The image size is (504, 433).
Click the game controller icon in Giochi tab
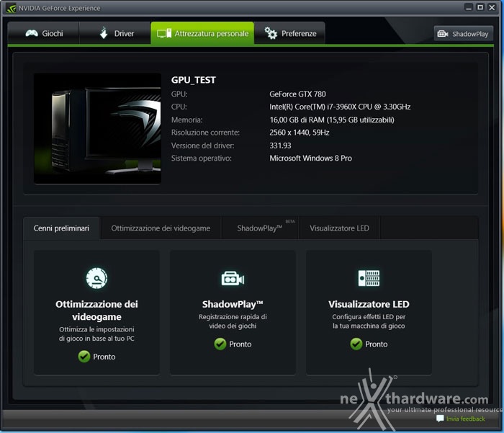coord(32,33)
